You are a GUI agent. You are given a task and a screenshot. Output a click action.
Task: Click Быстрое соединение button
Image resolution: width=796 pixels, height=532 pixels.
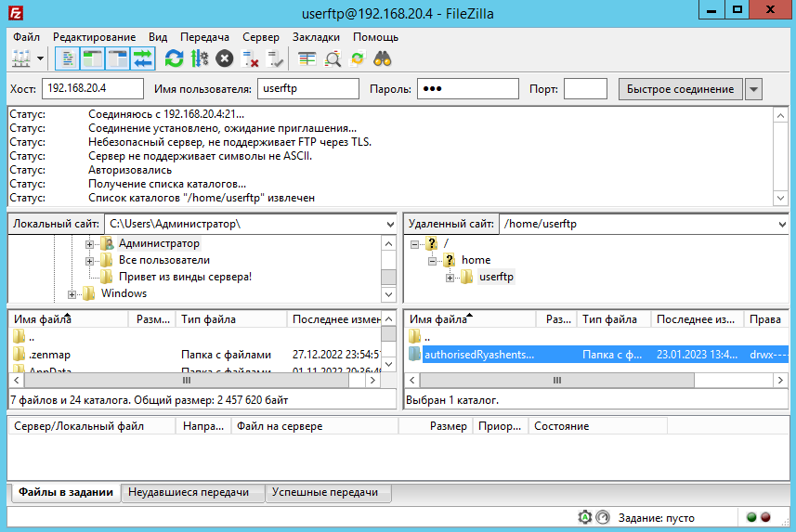pos(680,89)
